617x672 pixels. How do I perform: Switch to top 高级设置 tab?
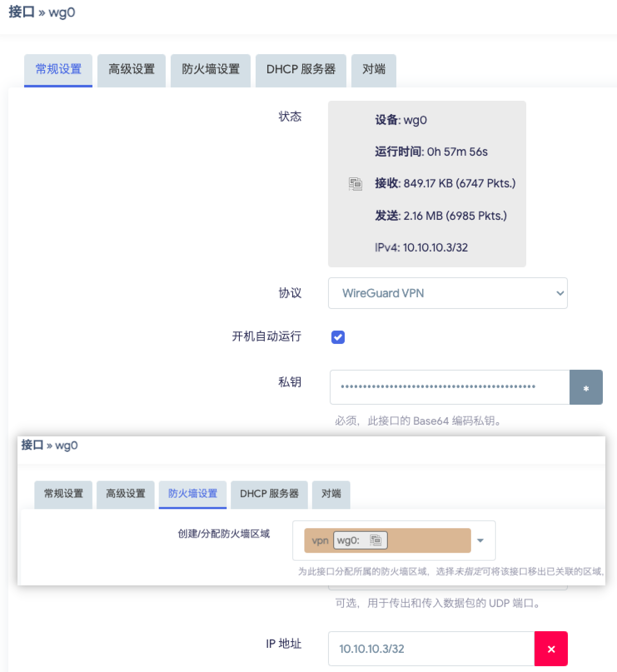[132, 70]
